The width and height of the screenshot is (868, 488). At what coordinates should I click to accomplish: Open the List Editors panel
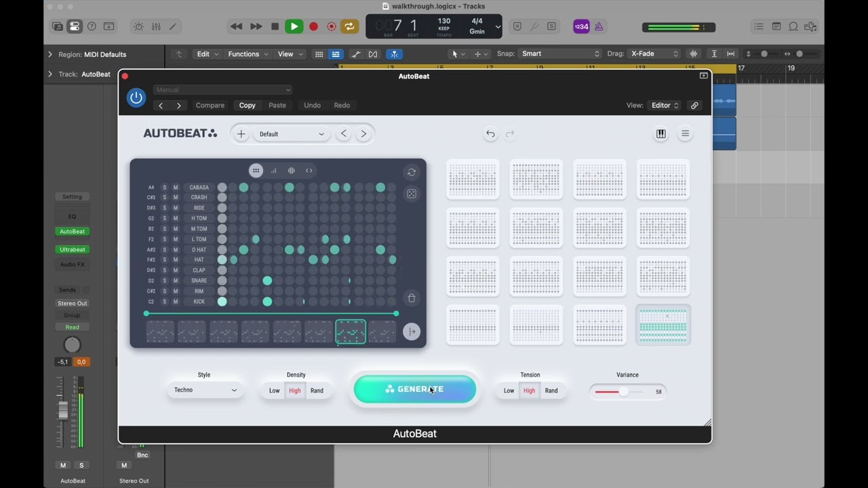(759, 26)
